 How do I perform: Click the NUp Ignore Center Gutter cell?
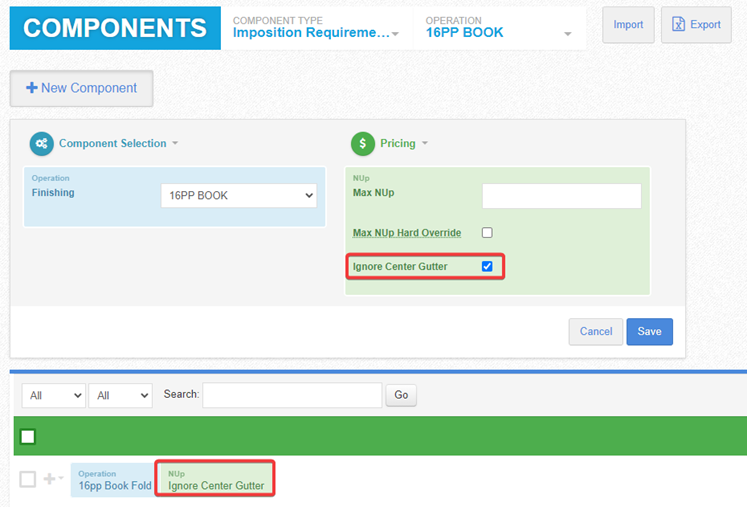[x=215, y=480]
